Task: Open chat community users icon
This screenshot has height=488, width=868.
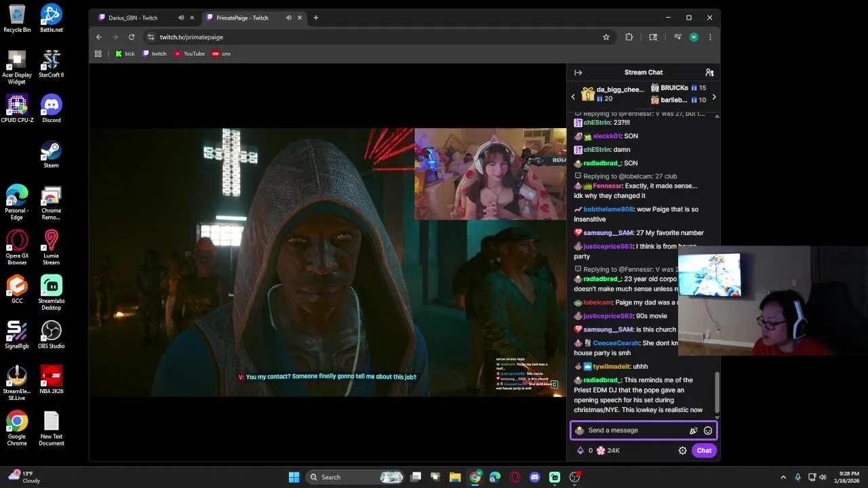Action: 709,73
